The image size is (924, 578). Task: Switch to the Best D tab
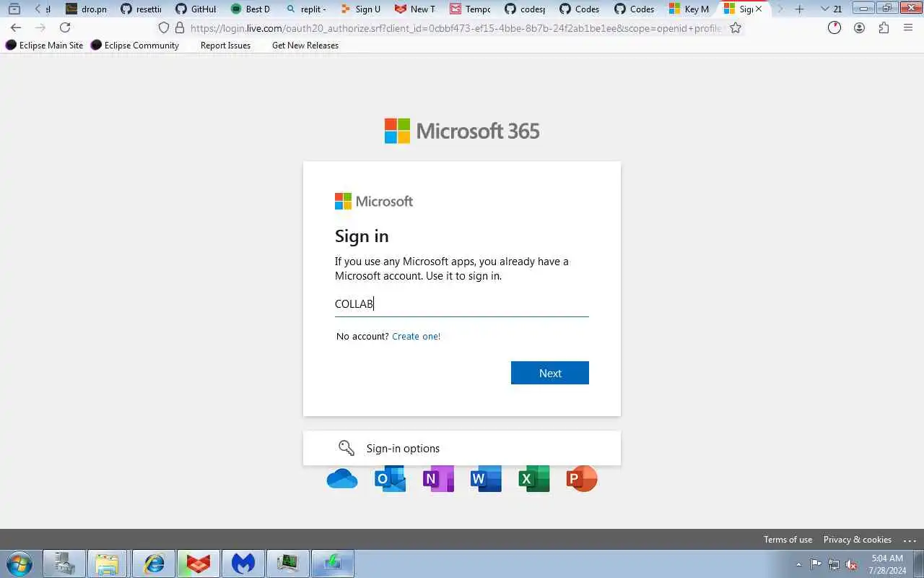pos(251,9)
